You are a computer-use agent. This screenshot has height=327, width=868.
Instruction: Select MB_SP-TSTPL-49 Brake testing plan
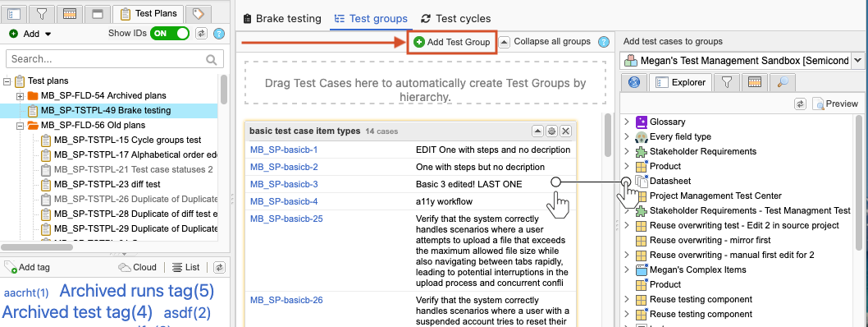coord(106,110)
